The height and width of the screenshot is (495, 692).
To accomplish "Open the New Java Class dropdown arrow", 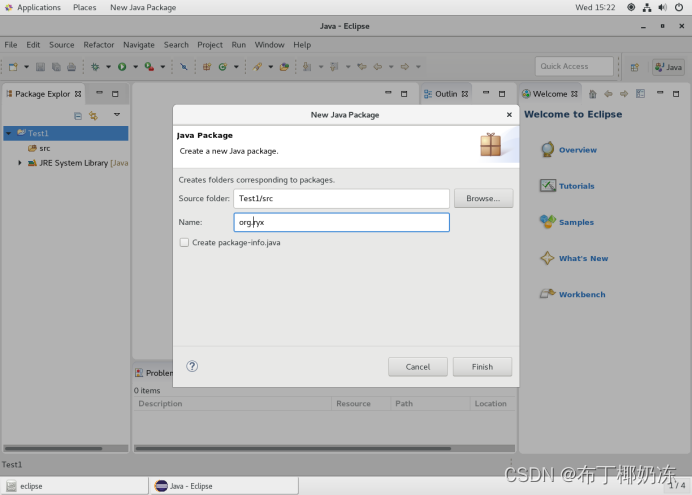I will click(236, 67).
